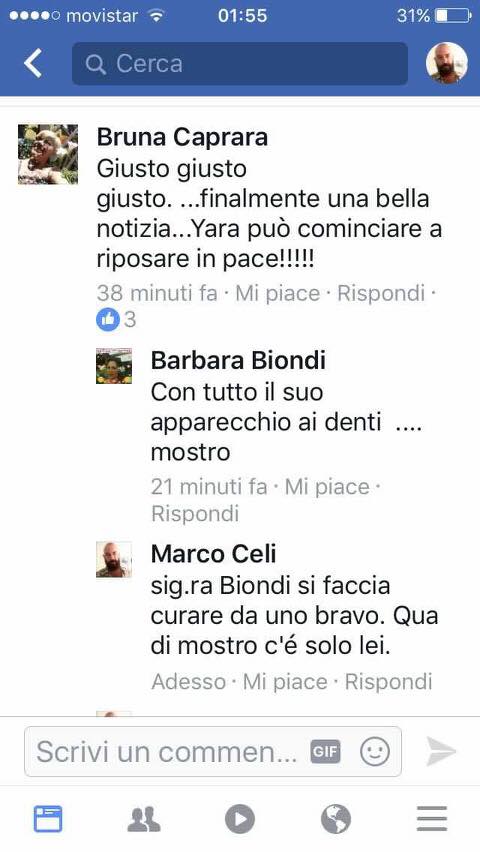Tap Rispondi under Marco Celi's reply
This screenshot has width=480, height=852.
pyautogui.click(x=389, y=681)
